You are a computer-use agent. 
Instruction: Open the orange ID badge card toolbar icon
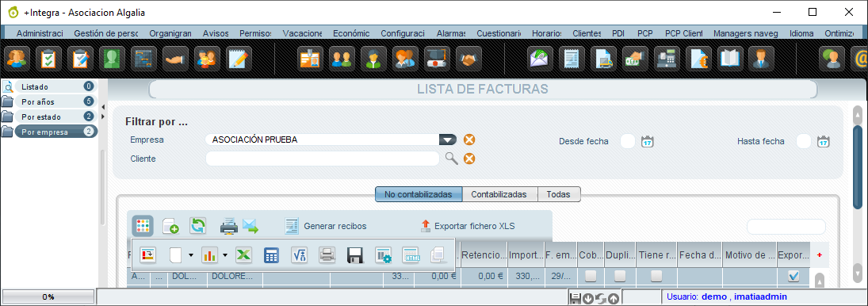(310, 58)
